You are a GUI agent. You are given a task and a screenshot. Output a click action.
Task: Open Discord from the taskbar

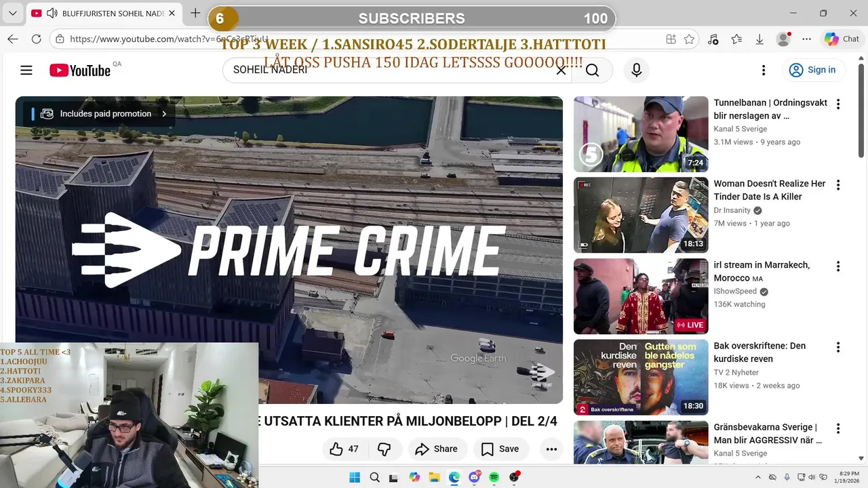pyautogui.click(x=474, y=477)
